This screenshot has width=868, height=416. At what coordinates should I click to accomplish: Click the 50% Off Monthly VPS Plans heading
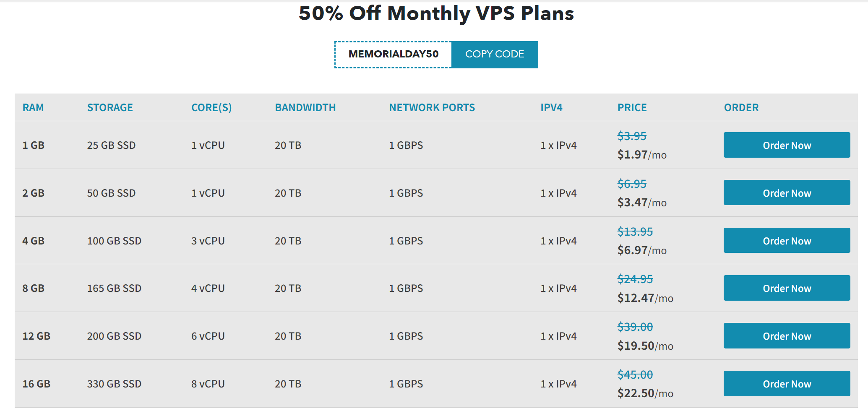point(436,13)
